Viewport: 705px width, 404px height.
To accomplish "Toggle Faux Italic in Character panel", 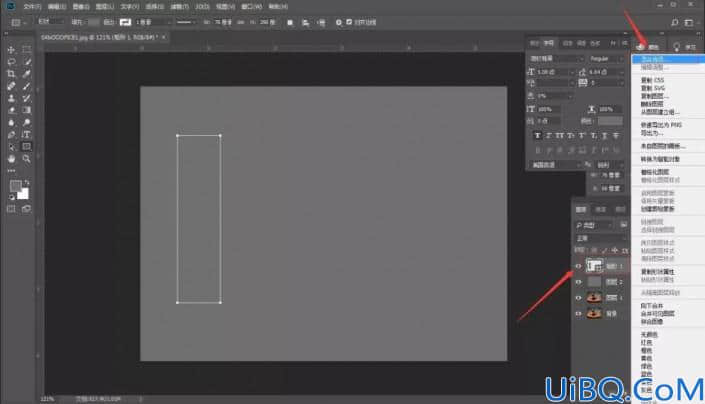I will click(x=549, y=135).
